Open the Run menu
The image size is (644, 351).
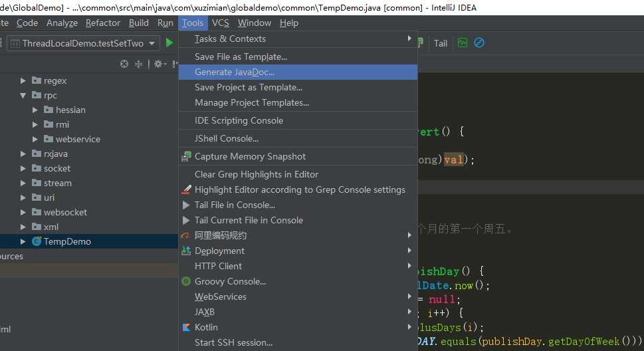[165, 23]
